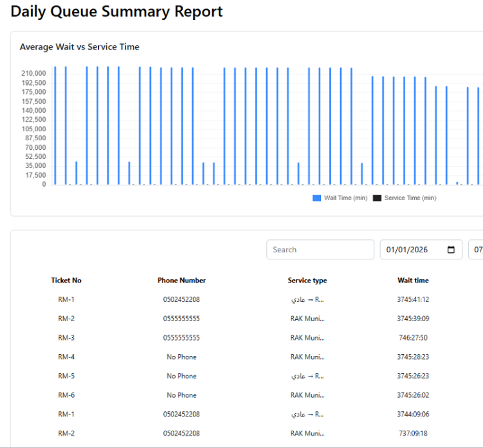Click wait time 3745:26:02

[x=413, y=395]
